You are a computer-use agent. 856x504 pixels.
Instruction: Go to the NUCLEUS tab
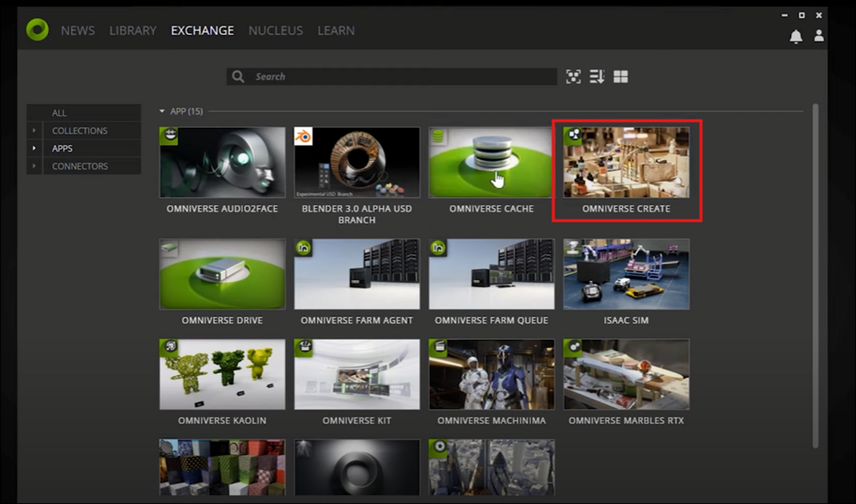tap(275, 31)
